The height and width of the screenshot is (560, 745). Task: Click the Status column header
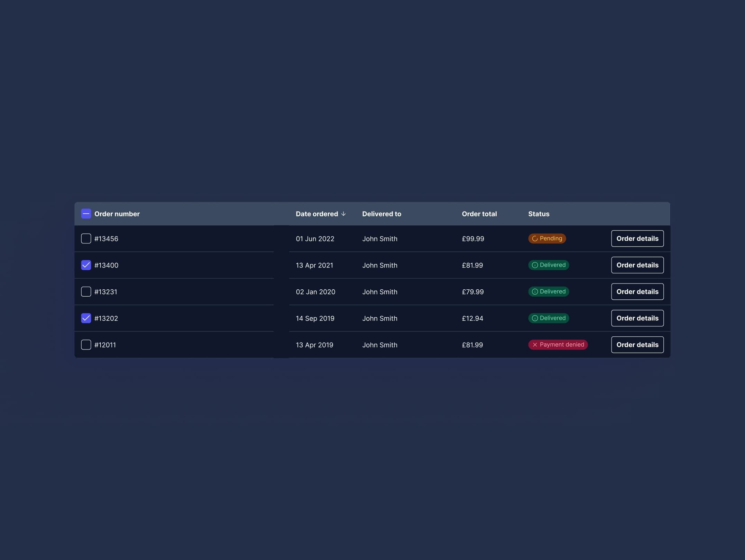[x=539, y=214]
